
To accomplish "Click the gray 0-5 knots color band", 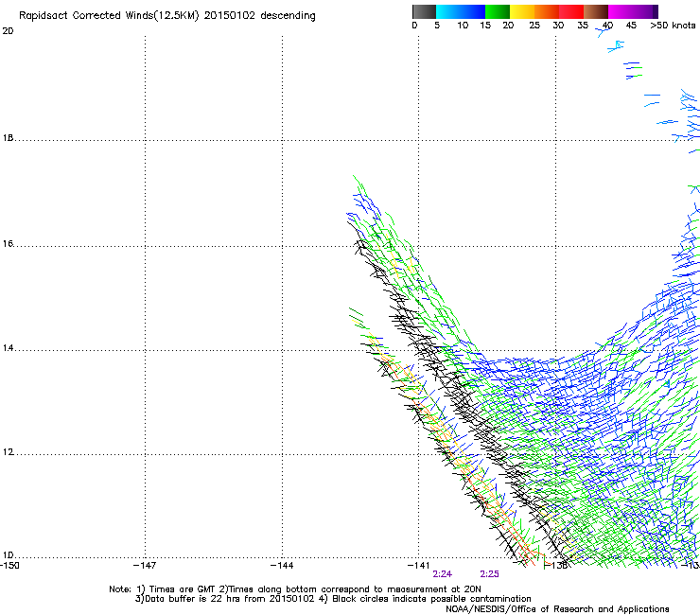I will pos(424,11).
